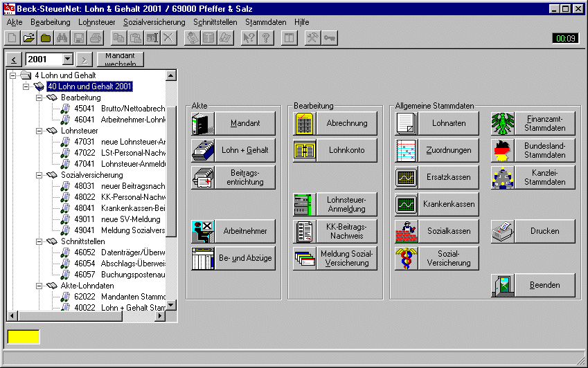
Task: Click Be- und Abzüge button
Action: pyautogui.click(x=245, y=258)
